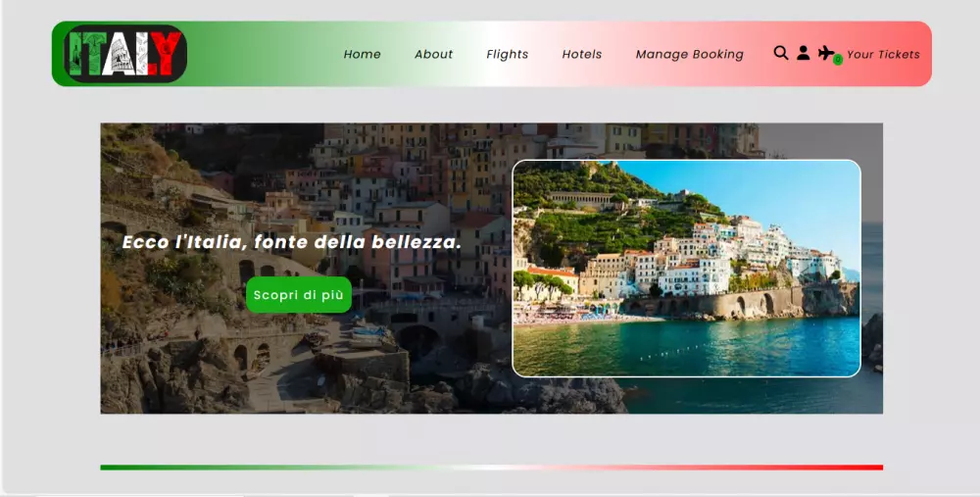Open search with the magnifier icon
980x497 pixels.
click(x=781, y=53)
